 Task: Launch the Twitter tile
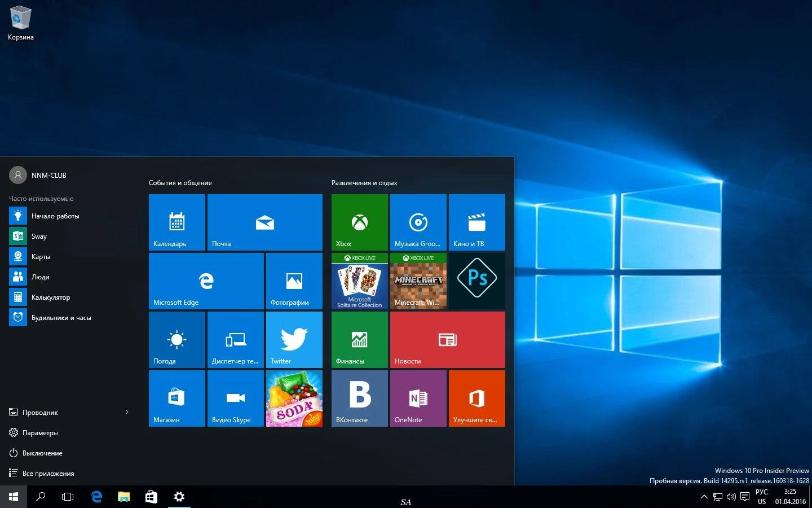294,340
